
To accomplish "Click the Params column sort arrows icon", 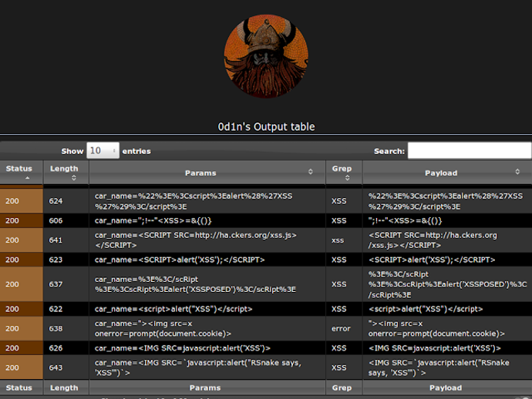I will click(x=311, y=172).
